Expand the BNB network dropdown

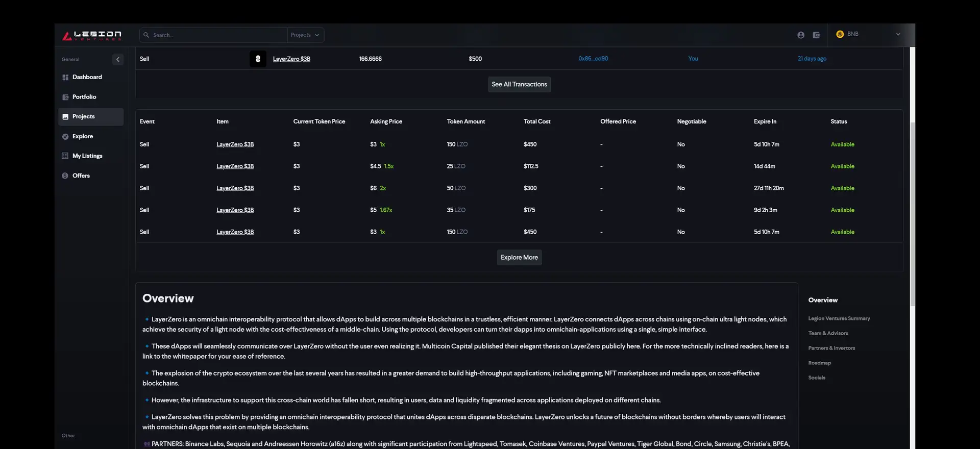[x=898, y=34]
